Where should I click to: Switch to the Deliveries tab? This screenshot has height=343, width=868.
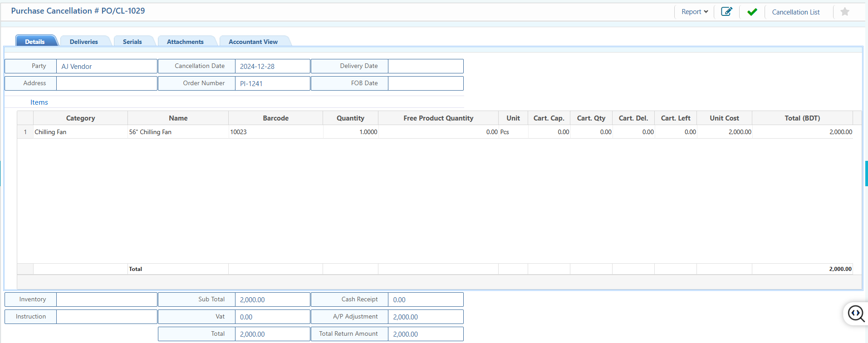[84, 41]
